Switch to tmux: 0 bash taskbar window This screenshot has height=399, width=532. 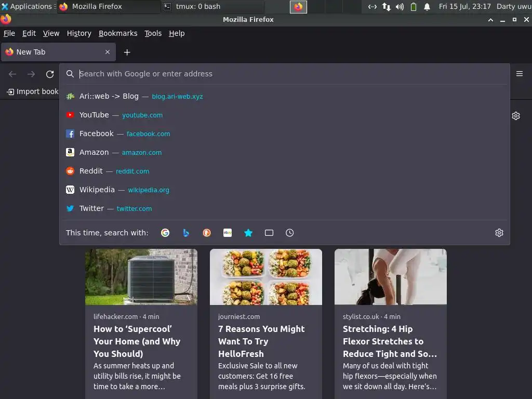pos(212,6)
